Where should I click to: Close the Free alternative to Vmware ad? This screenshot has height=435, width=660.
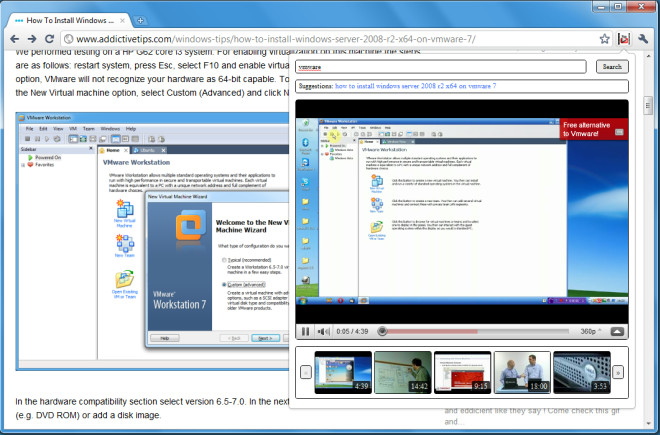619,132
